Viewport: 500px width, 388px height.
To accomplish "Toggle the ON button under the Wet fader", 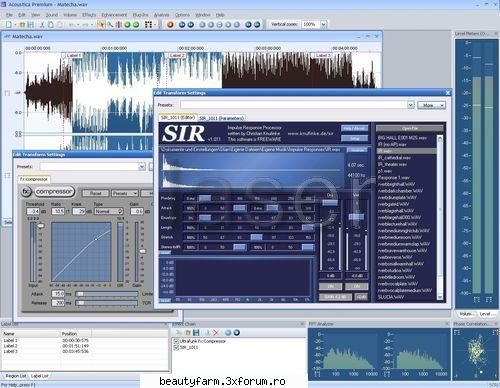I will (356, 286).
